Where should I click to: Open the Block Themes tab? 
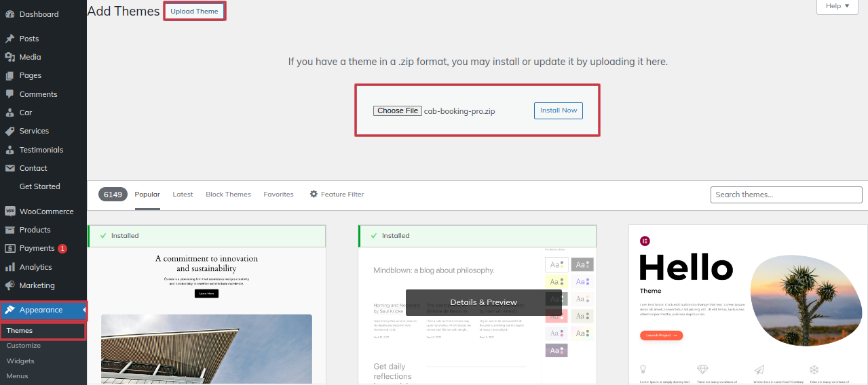(228, 194)
